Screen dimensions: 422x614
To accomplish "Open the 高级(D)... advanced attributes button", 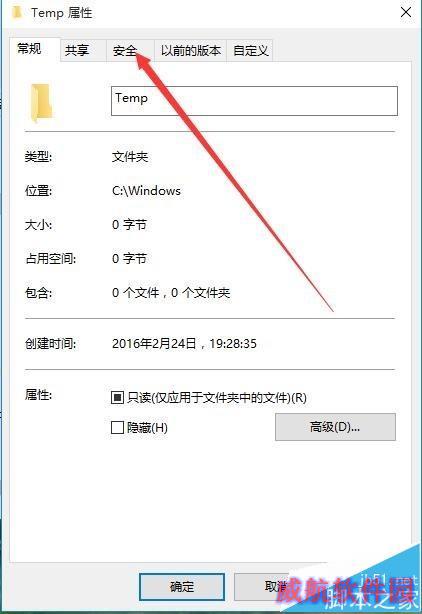I will click(335, 427).
